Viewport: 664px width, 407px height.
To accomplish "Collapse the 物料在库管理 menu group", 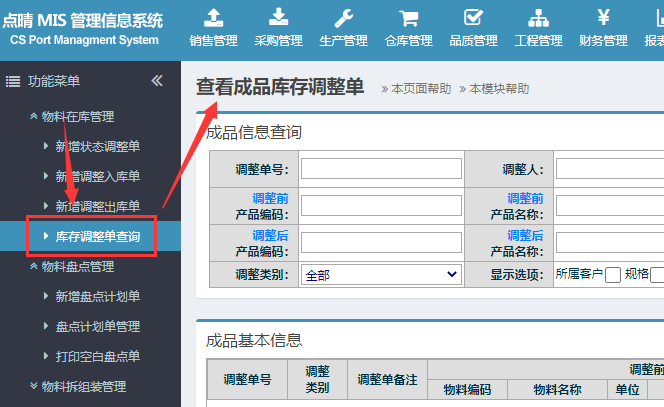I will [x=76, y=117].
